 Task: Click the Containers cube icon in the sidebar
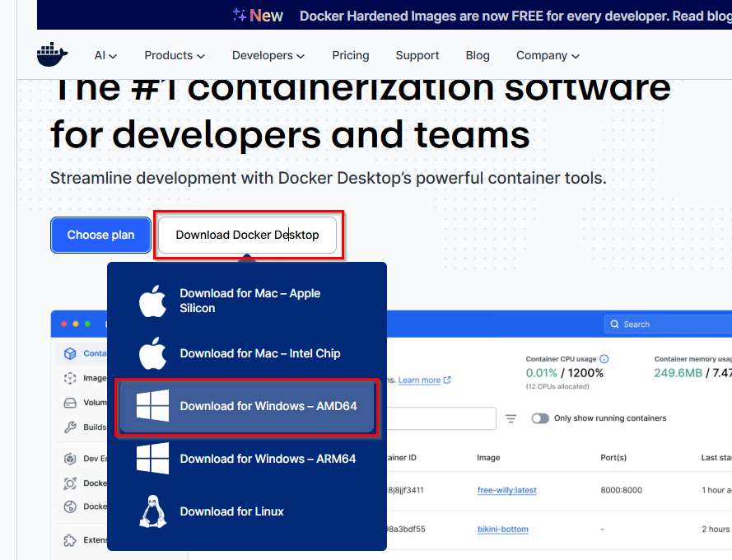tap(69, 353)
